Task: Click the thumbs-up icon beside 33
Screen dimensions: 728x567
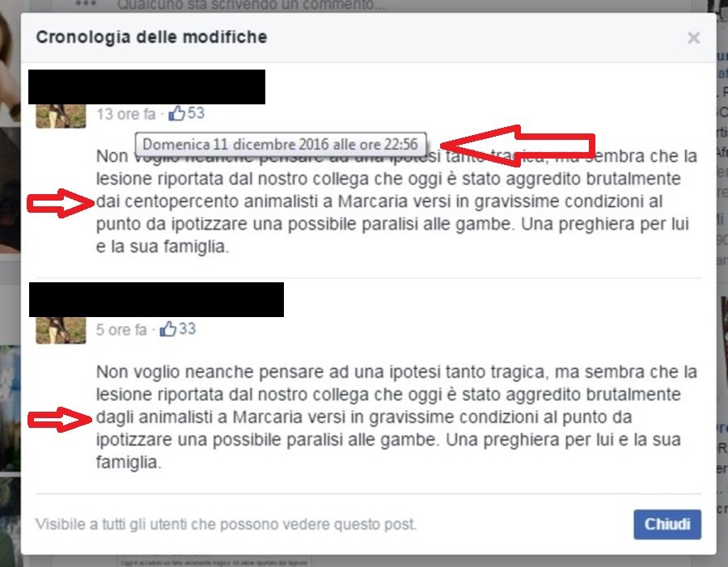Action: click(168, 328)
